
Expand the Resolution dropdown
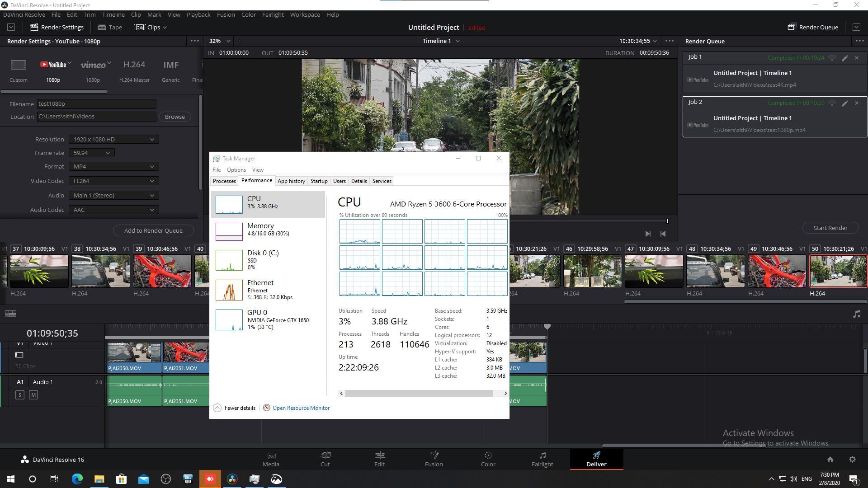click(113, 140)
